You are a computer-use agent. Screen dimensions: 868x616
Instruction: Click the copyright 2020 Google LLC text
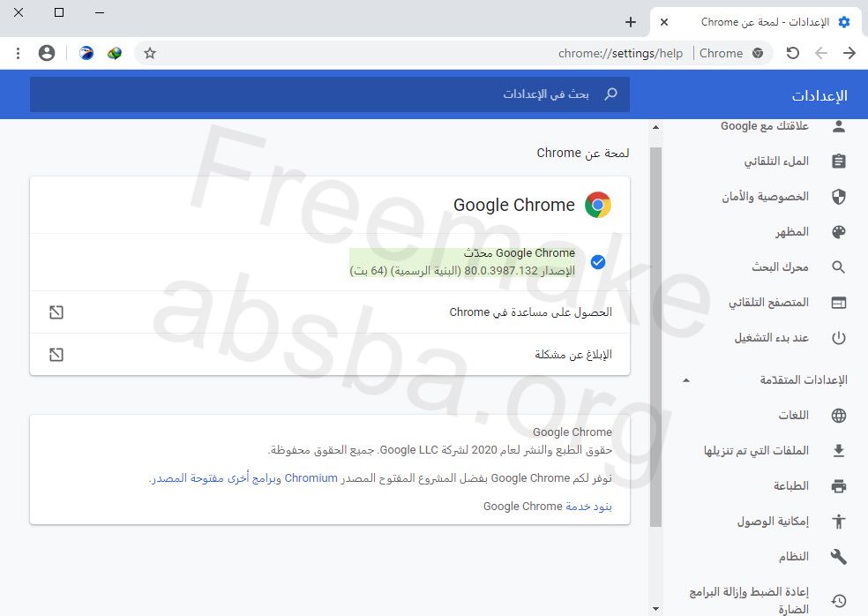pos(440,450)
